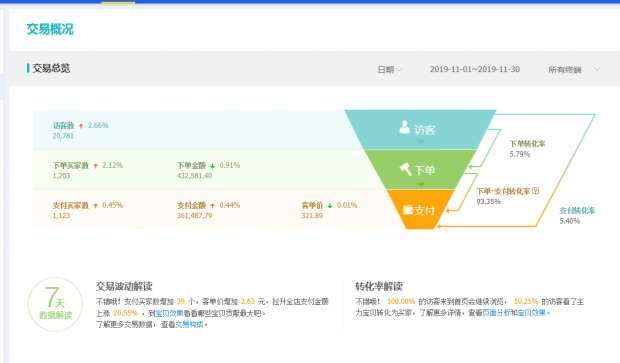Click the green down arrow beside 下单金额

(x=212, y=166)
